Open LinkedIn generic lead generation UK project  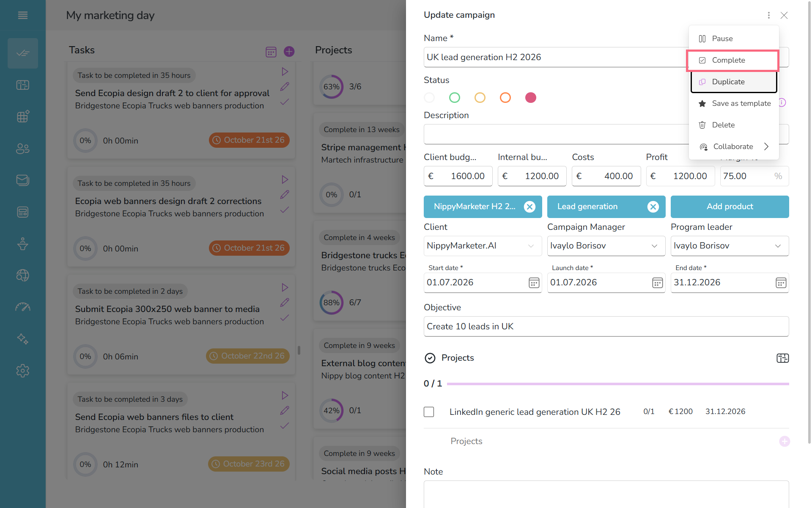[x=535, y=412]
